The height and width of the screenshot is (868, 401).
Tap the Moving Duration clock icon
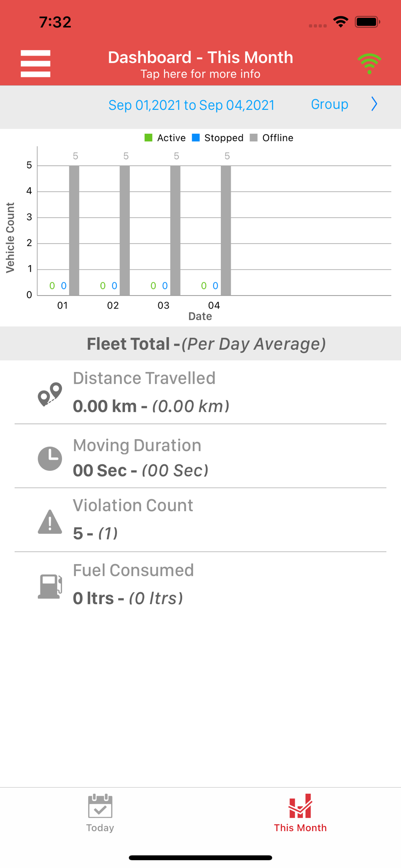(x=50, y=458)
